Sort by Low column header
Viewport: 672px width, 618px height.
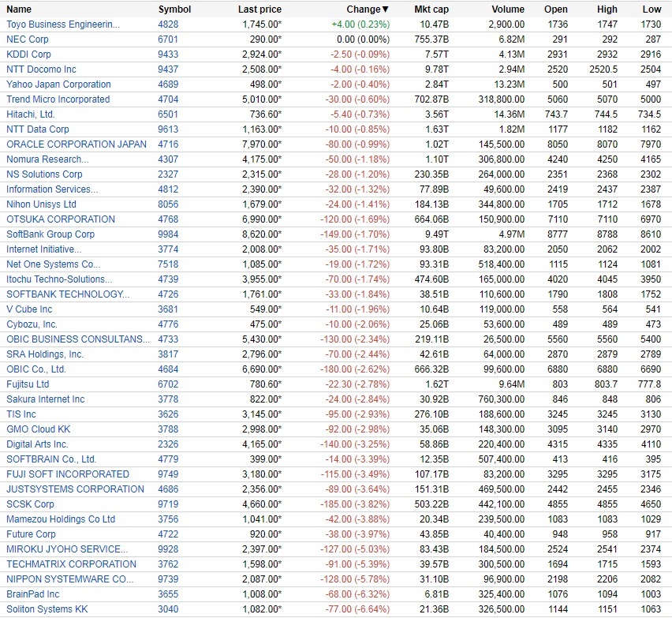pyautogui.click(x=651, y=9)
